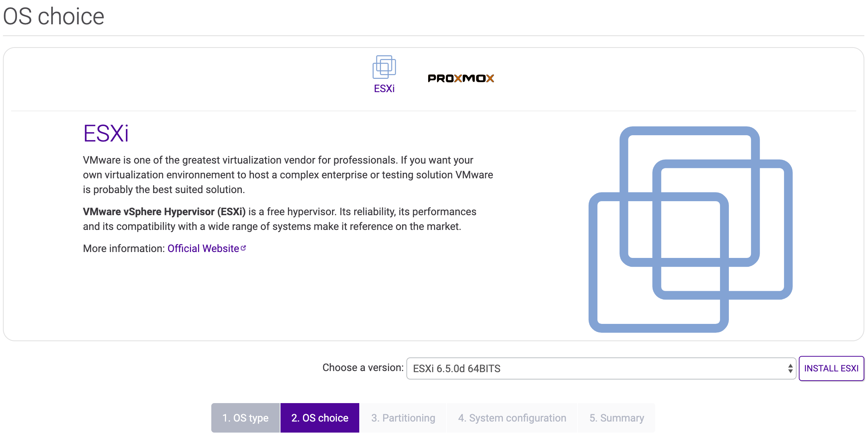Go to the 5. Summary step

pos(617,418)
